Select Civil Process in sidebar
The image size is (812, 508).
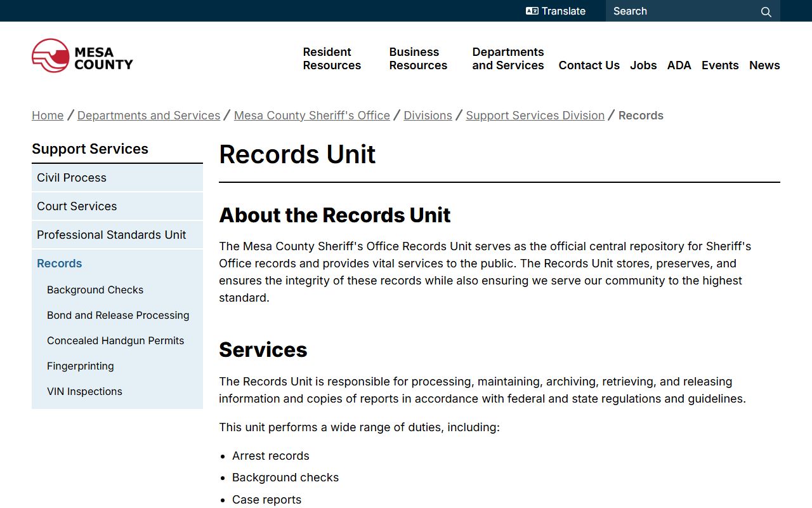[117, 178]
